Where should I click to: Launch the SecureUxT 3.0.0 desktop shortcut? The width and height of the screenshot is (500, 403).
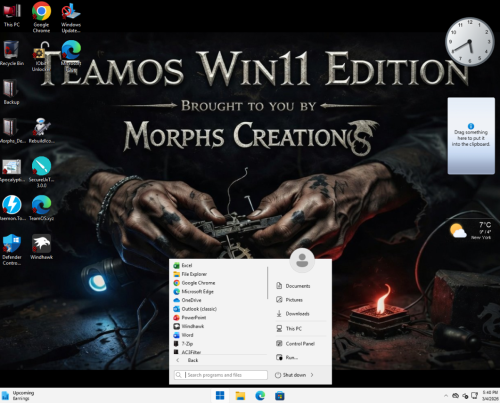pos(41,172)
